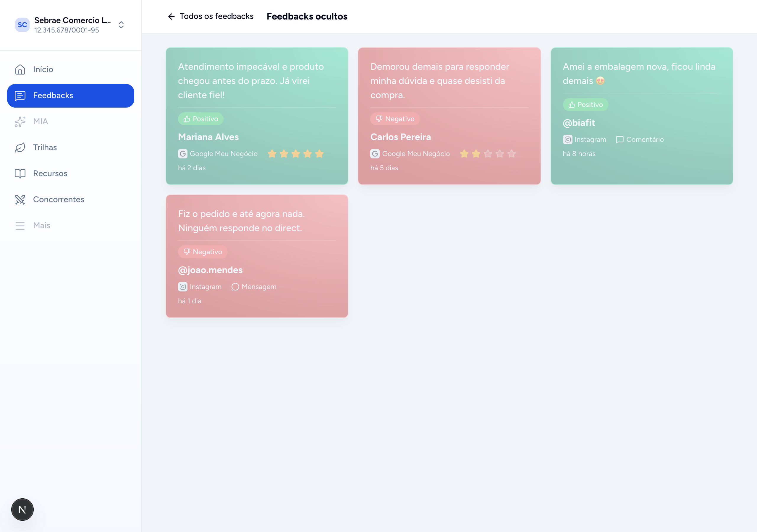Image resolution: width=757 pixels, height=532 pixels.
Task: Click the Negativo tag on @joao.mendes card
Action: 203,252
